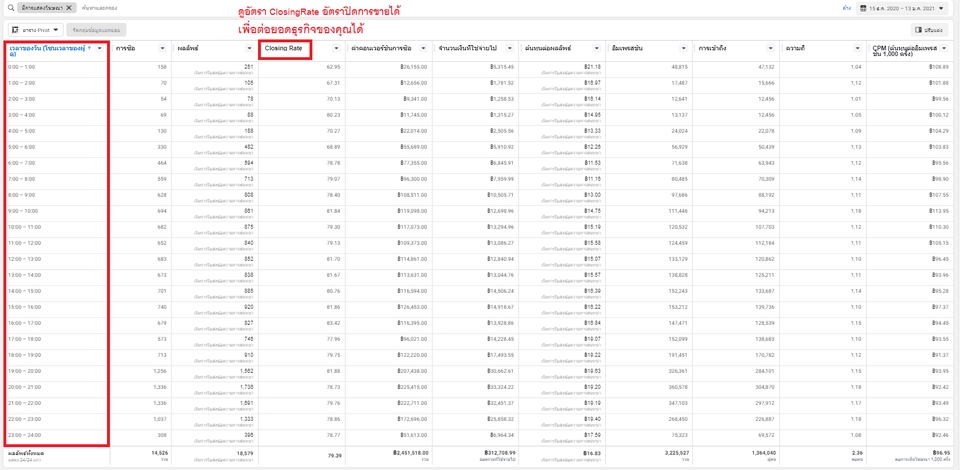960x470 pixels.
Task: Click the search magnifier icon
Action: point(10,9)
